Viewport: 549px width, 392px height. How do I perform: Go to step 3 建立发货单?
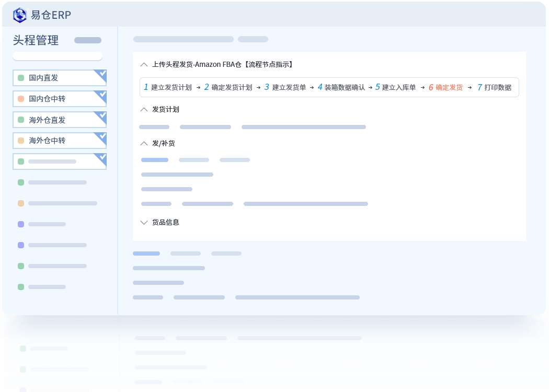click(x=285, y=87)
